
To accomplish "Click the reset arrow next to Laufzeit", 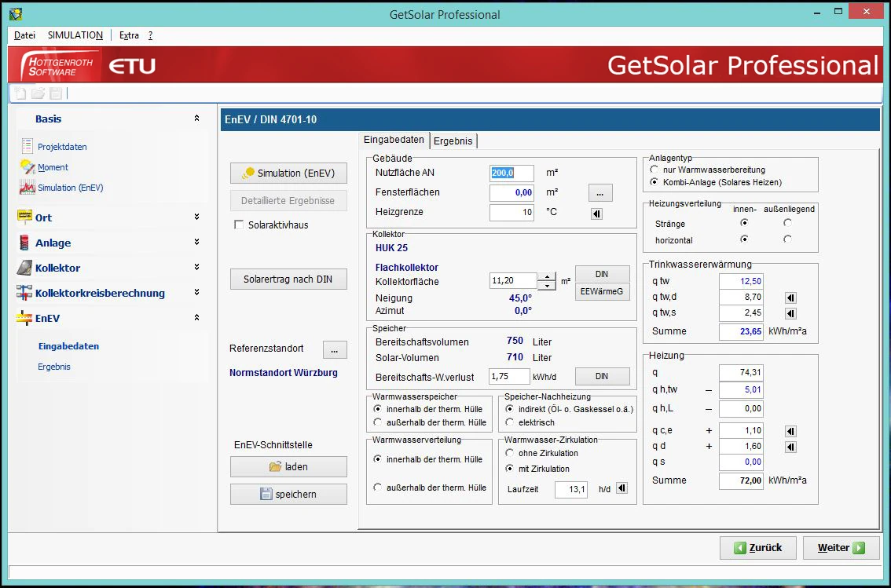I will [621, 488].
